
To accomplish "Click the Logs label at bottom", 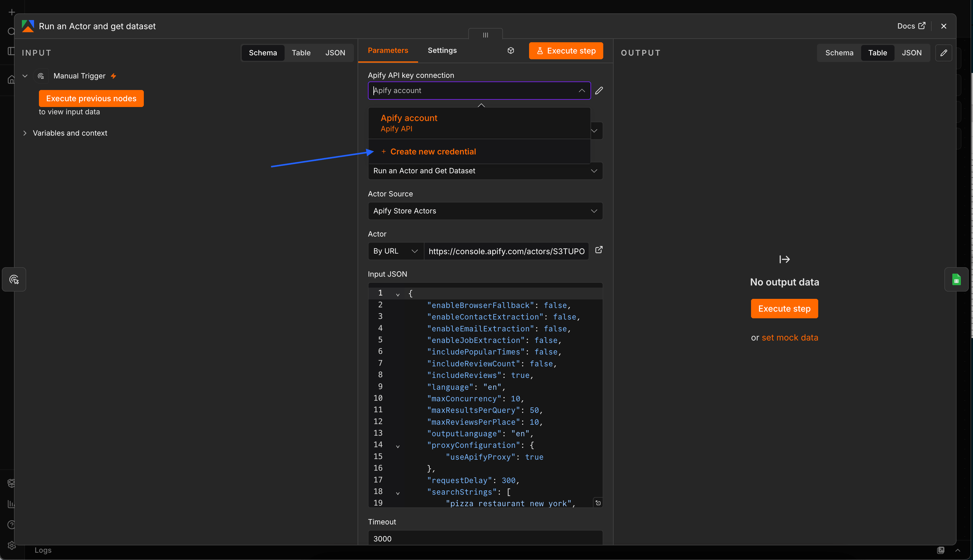I will (x=43, y=550).
